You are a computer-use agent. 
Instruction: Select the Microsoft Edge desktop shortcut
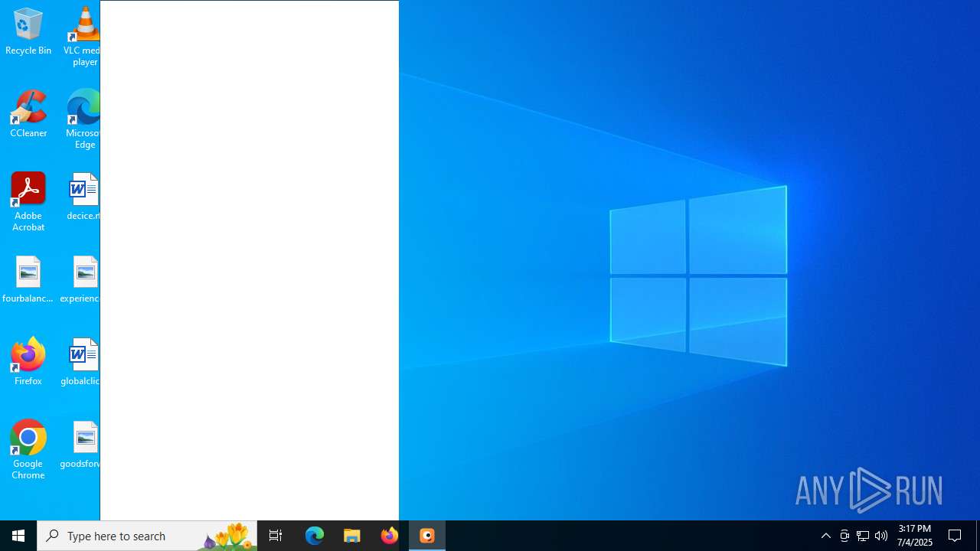83,119
